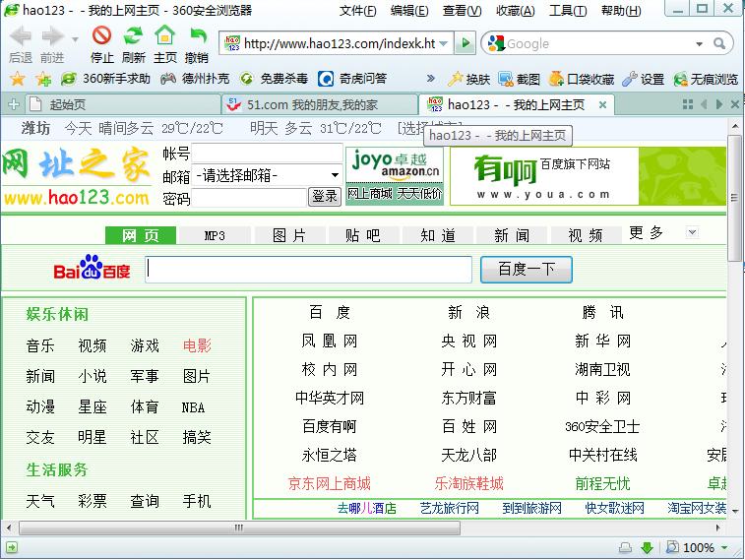Click the horizontal scrollbar thumb
Screen dimensions: 745x560
pyautogui.click(x=239, y=528)
